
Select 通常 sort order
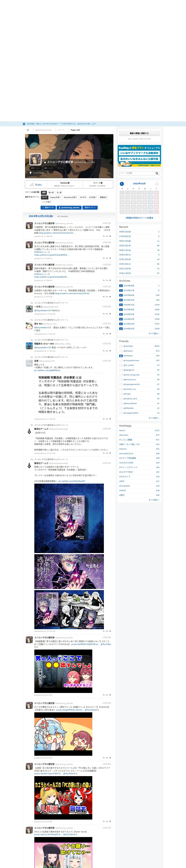[44, 193]
